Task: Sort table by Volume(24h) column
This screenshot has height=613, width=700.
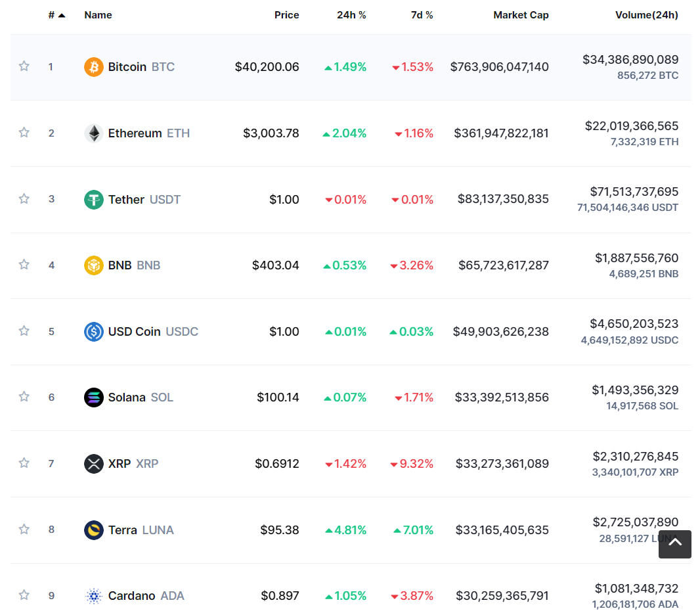Action: [x=646, y=15]
